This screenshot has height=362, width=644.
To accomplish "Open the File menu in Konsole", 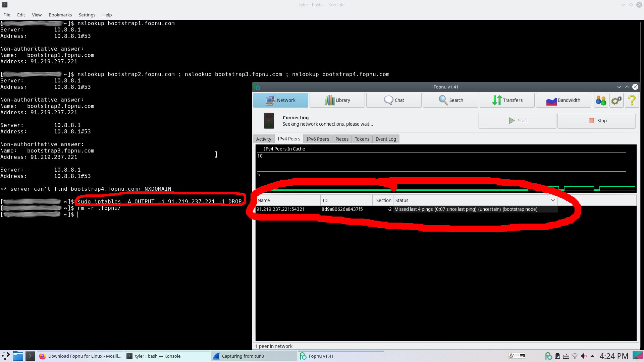I will coord(7,15).
